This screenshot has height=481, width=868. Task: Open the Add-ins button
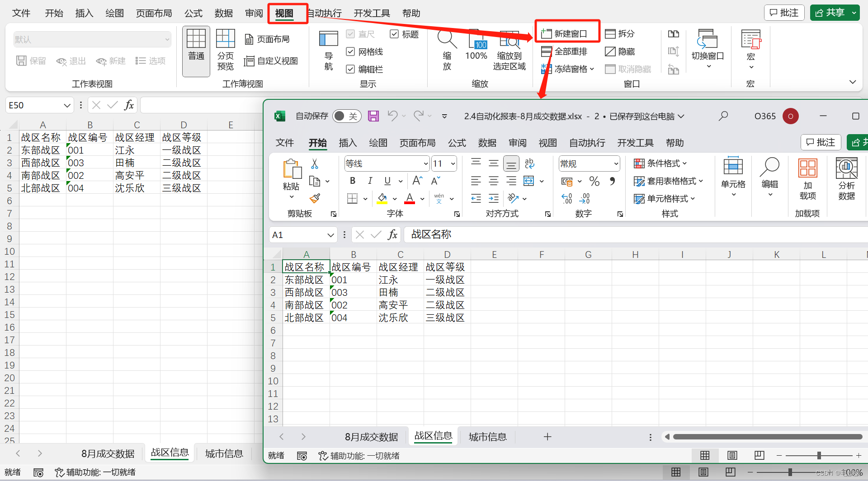[x=808, y=179]
